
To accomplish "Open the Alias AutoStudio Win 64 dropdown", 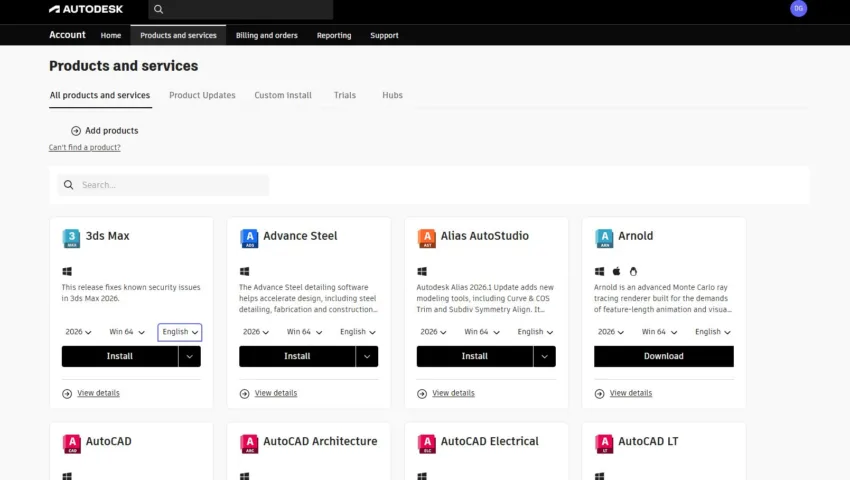I will [482, 332].
